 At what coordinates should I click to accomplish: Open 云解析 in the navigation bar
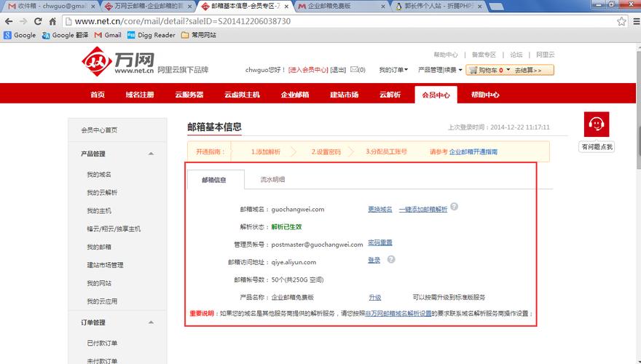click(x=390, y=95)
